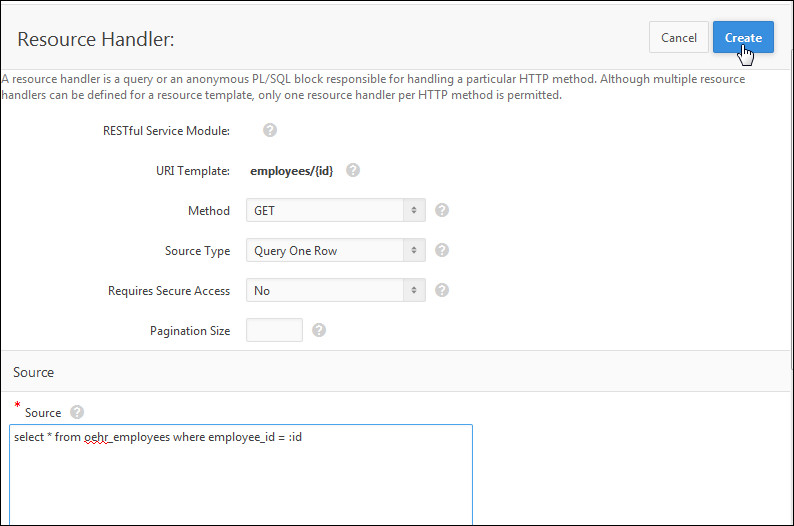
Task: Click the RESTful Service Module help icon
Action: tap(270, 130)
